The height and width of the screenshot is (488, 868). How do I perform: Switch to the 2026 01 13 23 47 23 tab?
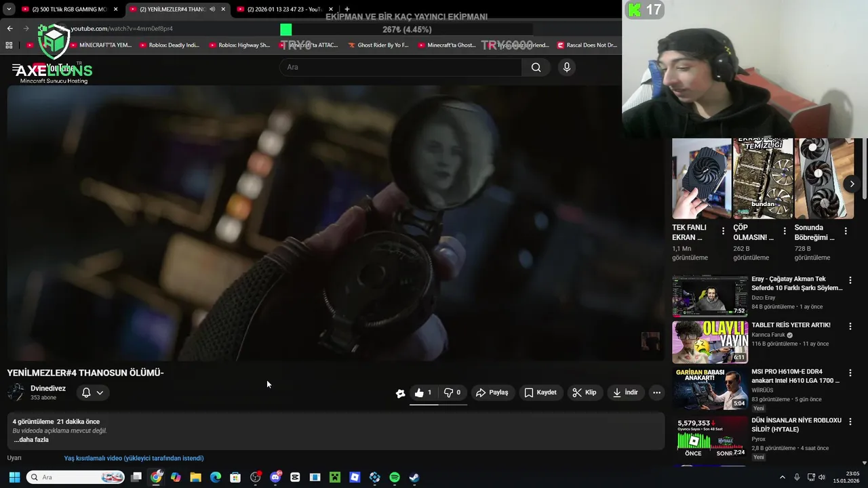pyautogui.click(x=283, y=9)
